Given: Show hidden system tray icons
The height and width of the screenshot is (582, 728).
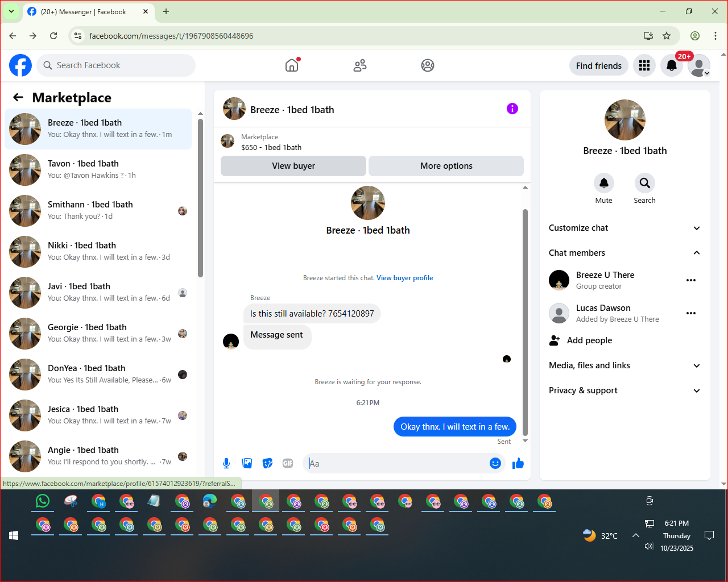Looking at the screenshot, I should [x=636, y=535].
